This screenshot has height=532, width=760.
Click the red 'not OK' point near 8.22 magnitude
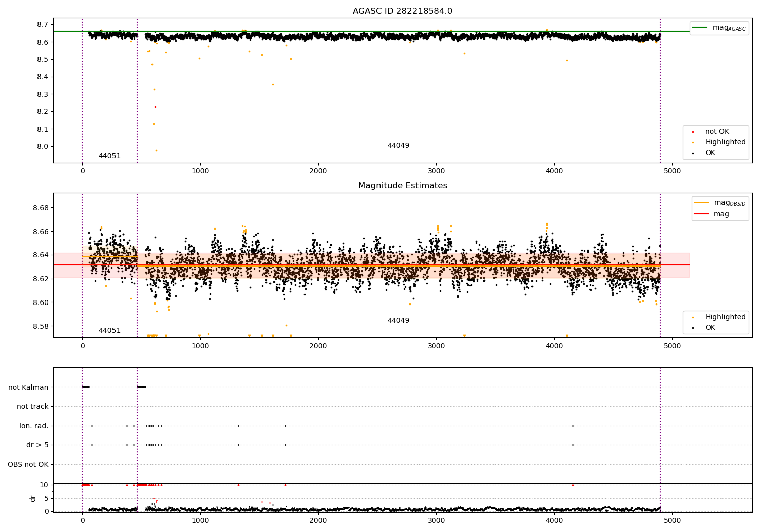point(155,107)
